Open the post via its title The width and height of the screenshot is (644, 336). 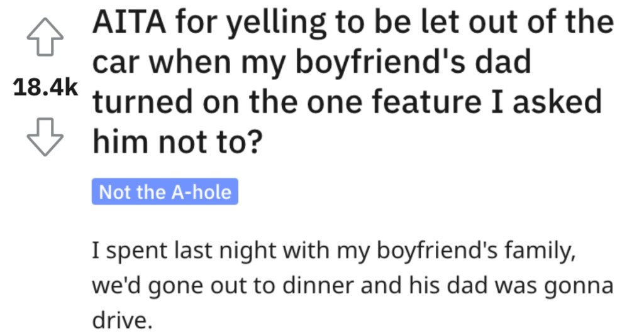[353, 82]
